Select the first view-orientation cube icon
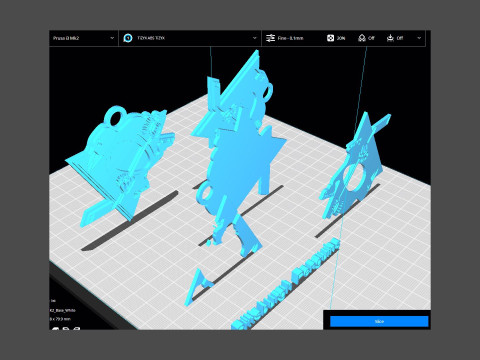 click(x=55, y=328)
